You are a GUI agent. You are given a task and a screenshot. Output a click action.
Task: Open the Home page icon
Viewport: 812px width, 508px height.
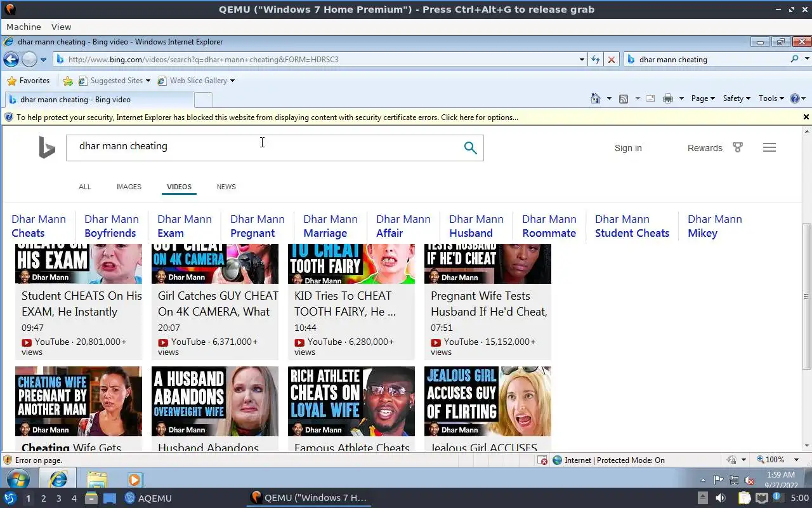pyautogui.click(x=595, y=98)
